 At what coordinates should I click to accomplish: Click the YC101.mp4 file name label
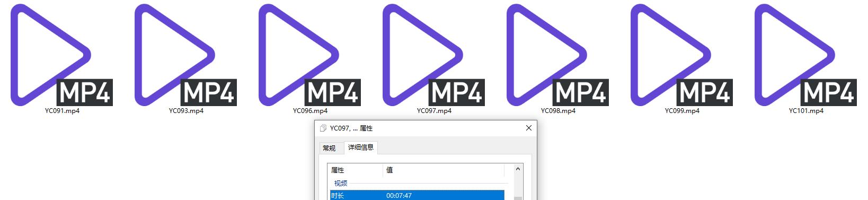(x=806, y=111)
